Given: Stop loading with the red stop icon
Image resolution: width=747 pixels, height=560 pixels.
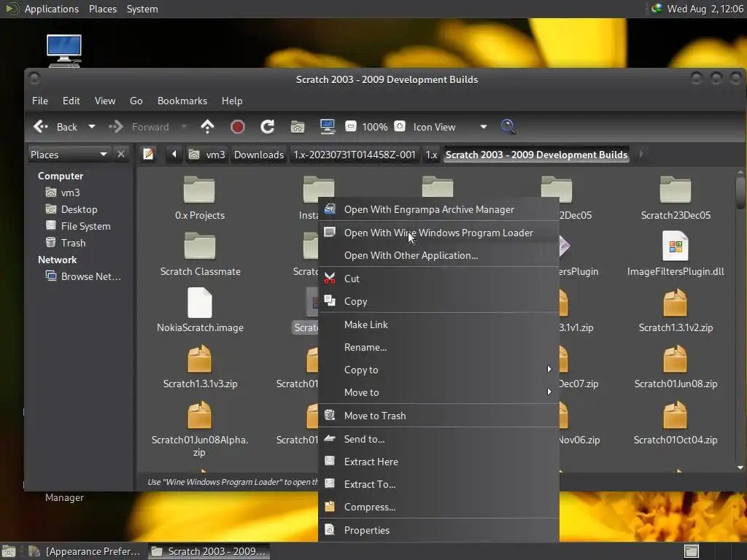Looking at the screenshot, I should (x=237, y=127).
